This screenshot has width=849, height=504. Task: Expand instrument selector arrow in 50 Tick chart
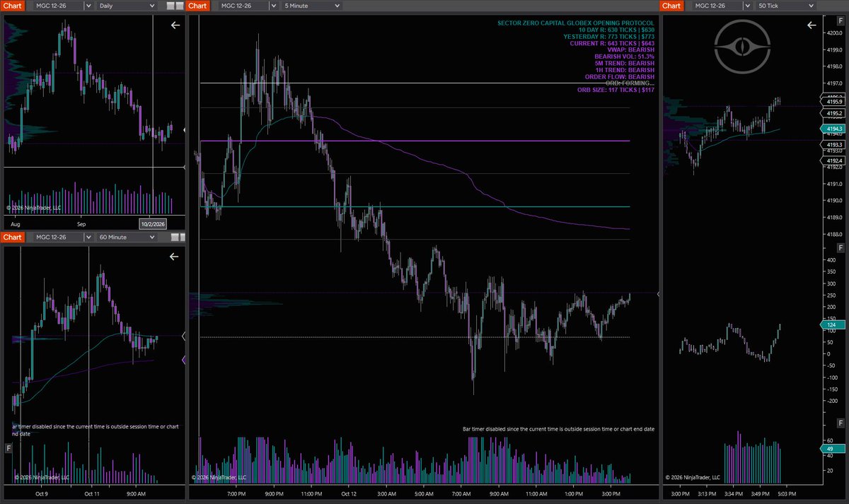click(x=746, y=6)
